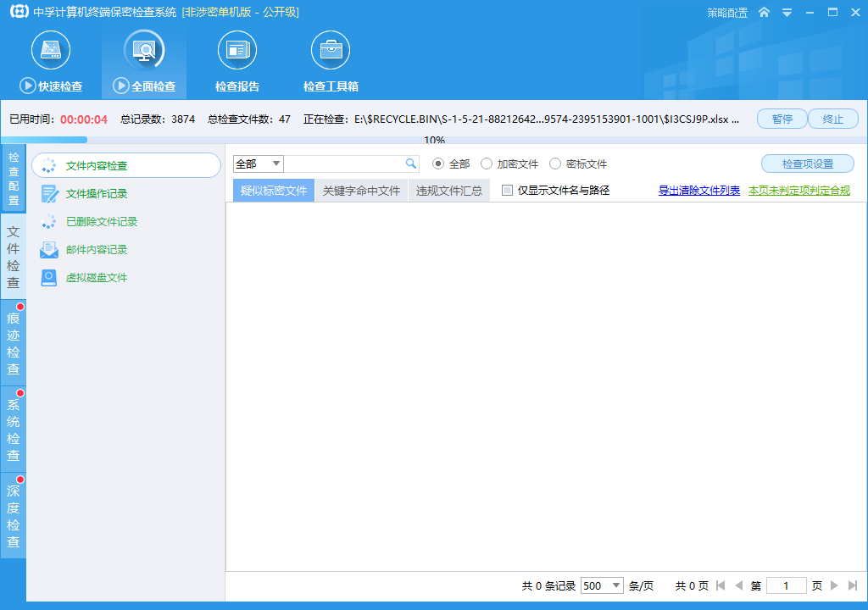The height and width of the screenshot is (610, 868).
Task: Click the home icon in title bar
Action: (x=764, y=12)
